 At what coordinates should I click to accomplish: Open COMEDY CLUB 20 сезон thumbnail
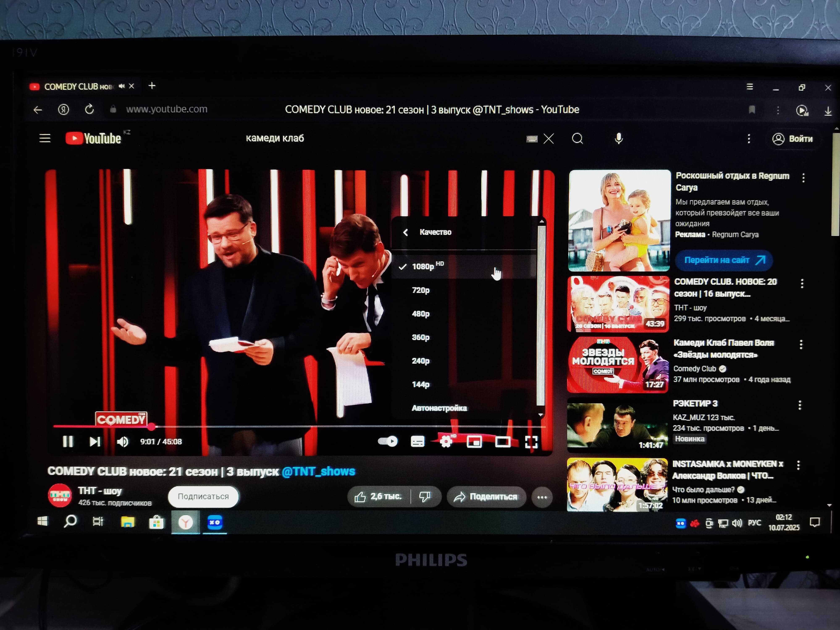618,304
